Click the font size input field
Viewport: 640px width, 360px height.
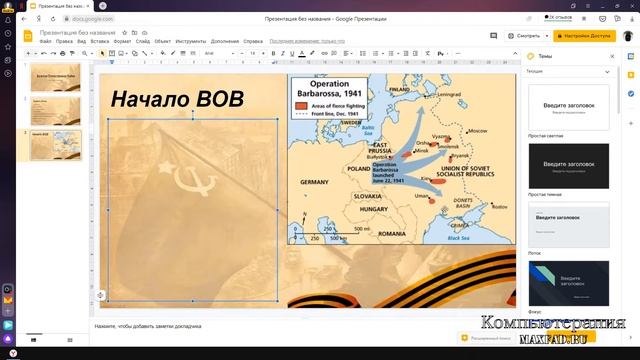pyautogui.click(x=253, y=53)
